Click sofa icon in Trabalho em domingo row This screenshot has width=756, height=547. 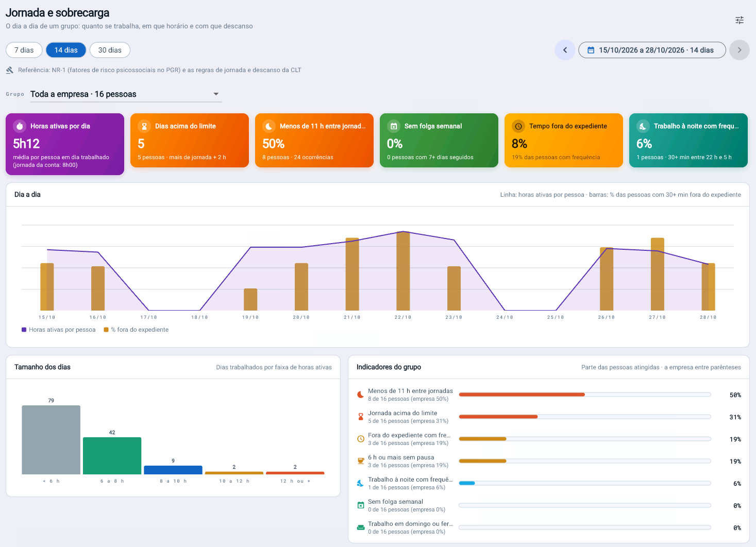tap(361, 528)
